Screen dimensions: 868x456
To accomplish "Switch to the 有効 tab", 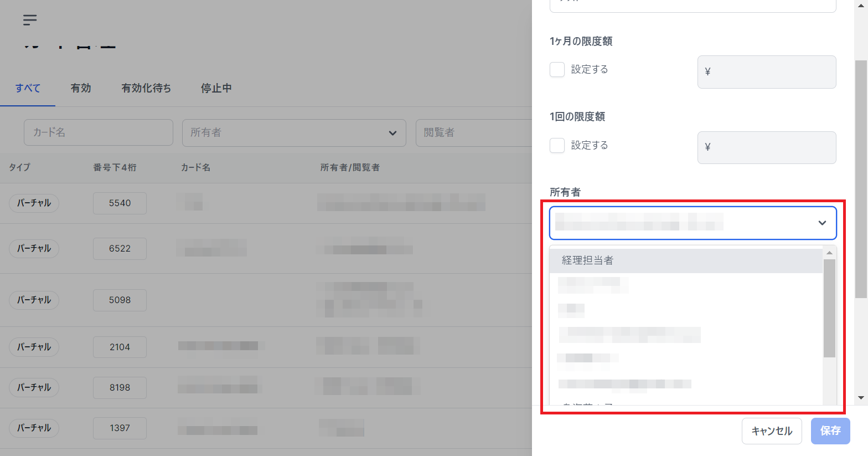I will click(81, 88).
